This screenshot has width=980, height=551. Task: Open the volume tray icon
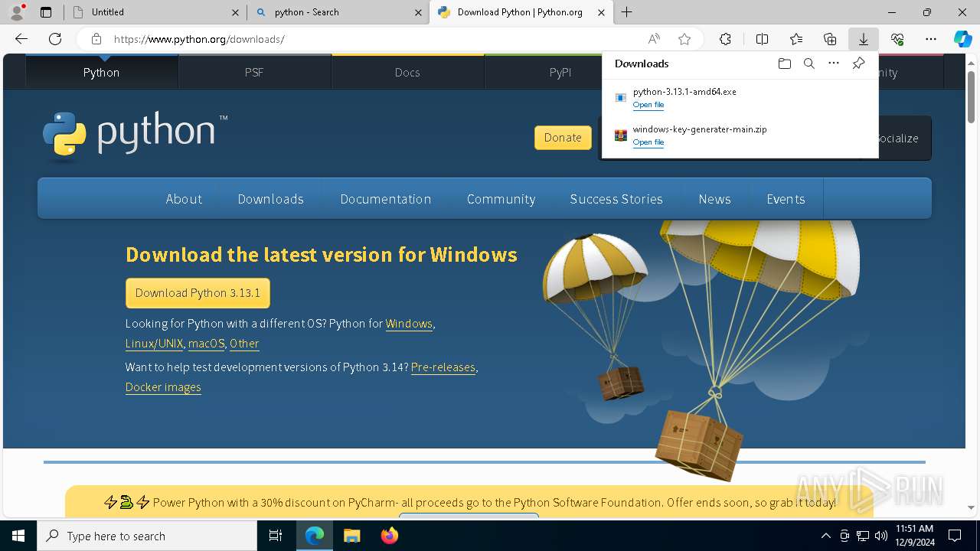880,536
